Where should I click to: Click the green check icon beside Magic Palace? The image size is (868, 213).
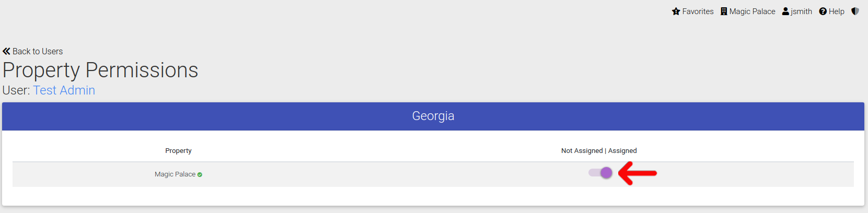200,175
